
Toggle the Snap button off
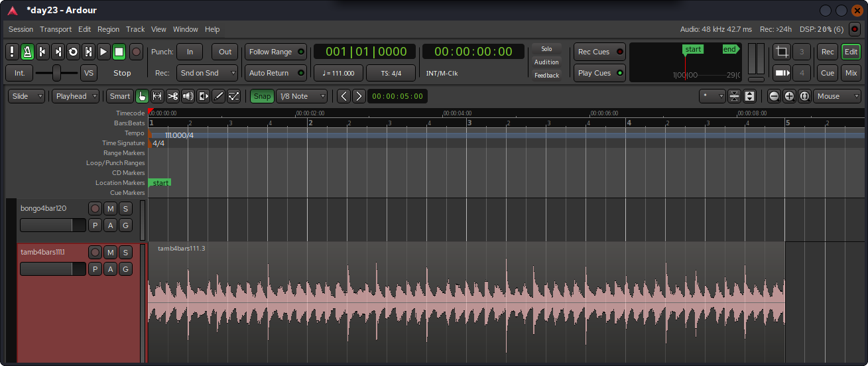point(262,96)
